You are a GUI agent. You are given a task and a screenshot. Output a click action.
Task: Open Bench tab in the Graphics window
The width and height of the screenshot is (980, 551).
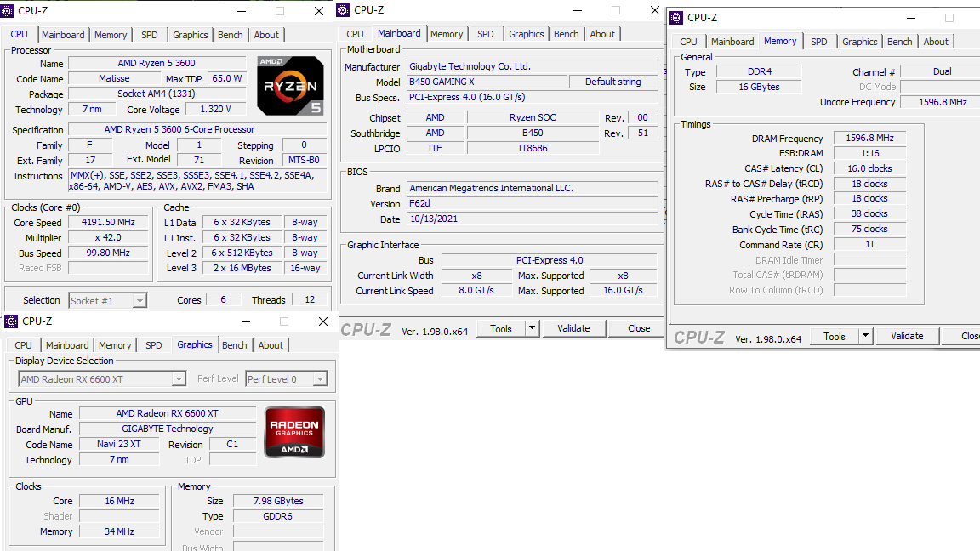[235, 345]
